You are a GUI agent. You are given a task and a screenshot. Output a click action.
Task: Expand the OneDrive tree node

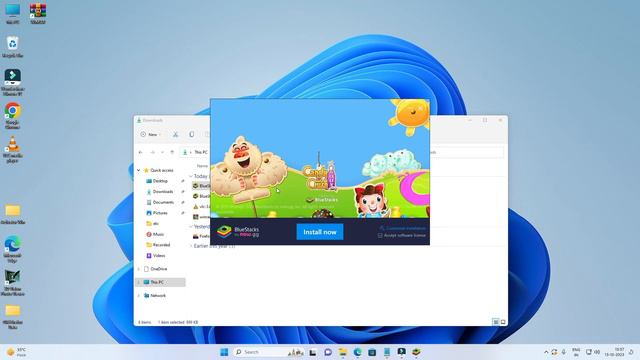139,269
